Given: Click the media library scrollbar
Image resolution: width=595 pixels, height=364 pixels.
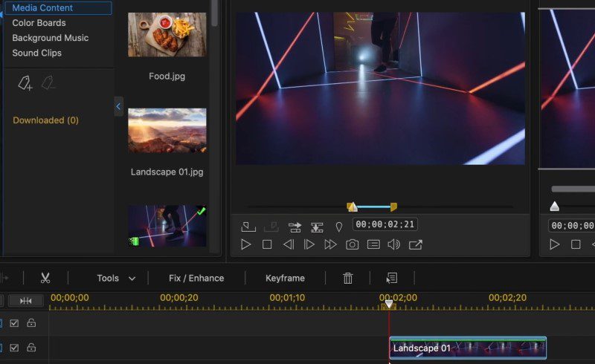Looking at the screenshot, I should (214, 13).
